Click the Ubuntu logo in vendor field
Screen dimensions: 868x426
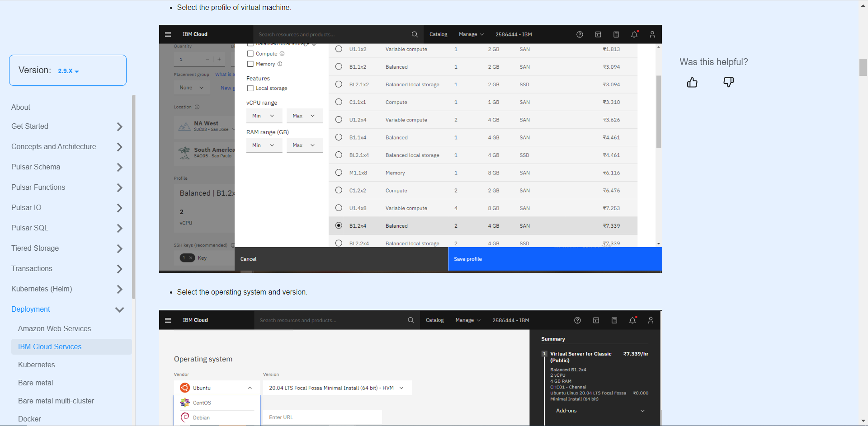(x=184, y=388)
